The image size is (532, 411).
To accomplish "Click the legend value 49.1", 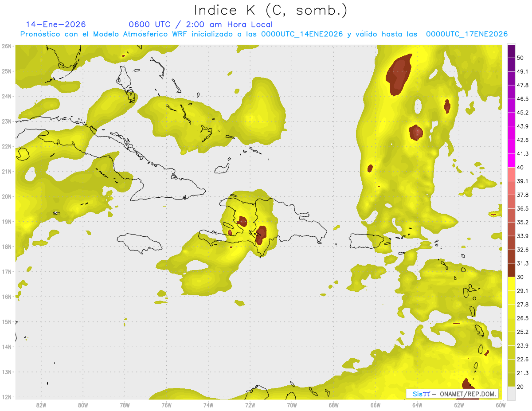I will [523, 71].
